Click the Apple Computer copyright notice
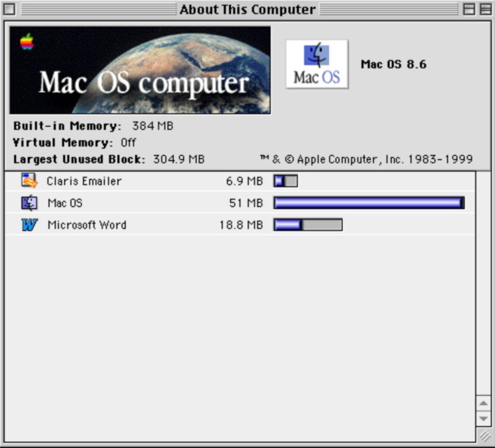This screenshot has height=448, width=495. [366, 159]
